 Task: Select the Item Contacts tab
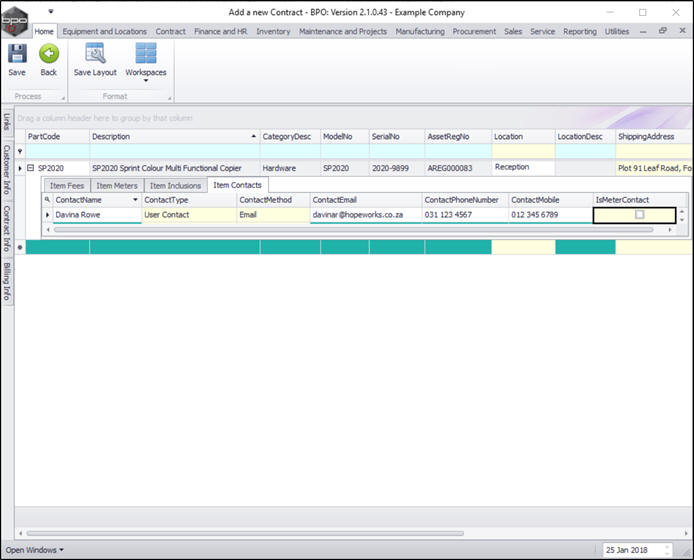click(x=237, y=185)
